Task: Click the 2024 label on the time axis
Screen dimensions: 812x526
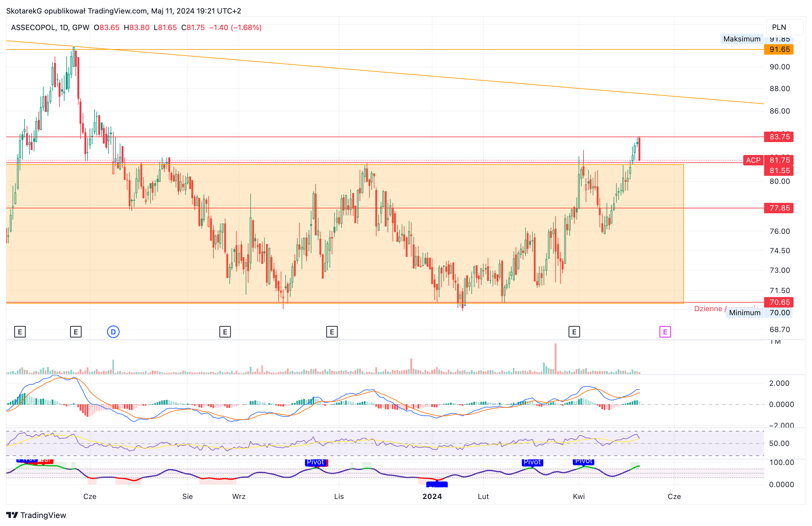Action: coord(432,496)
